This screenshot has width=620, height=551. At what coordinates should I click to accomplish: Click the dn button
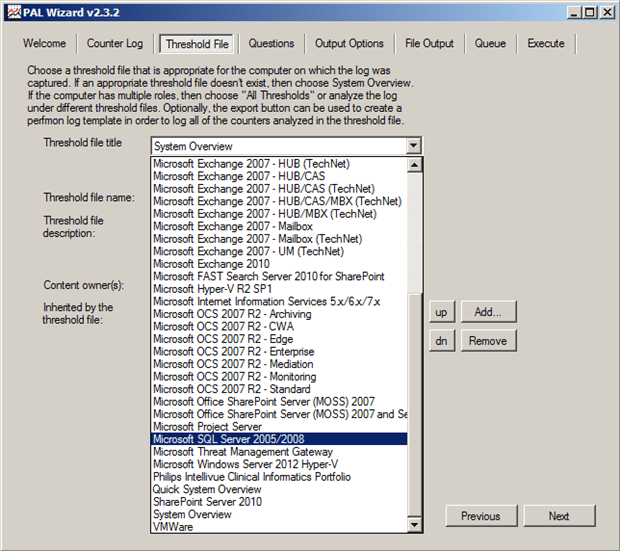tap(442, 341)
